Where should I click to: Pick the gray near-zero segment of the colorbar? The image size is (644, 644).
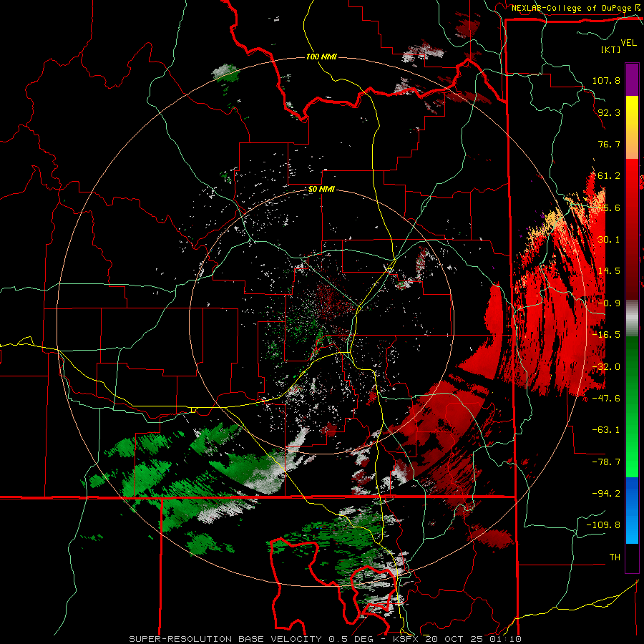(632, 318)
